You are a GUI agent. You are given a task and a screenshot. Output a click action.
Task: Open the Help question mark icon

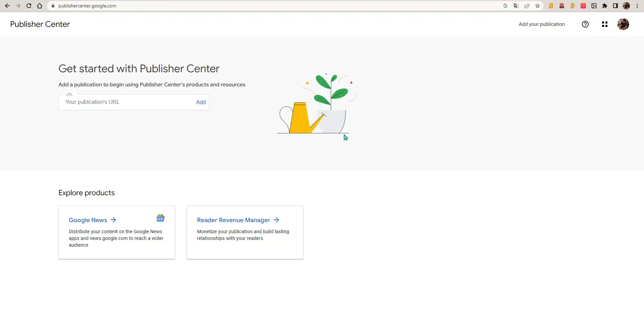pyautogui.click(x=585, y=24)
